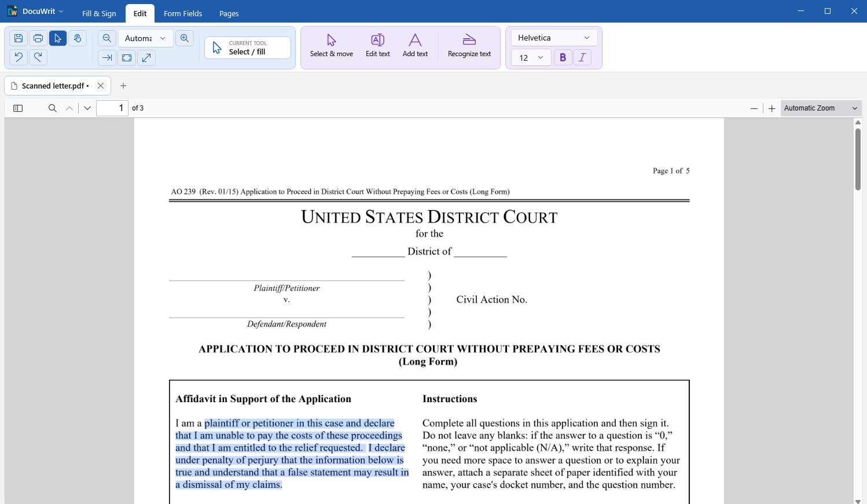Zoom in with the plus magnifier icon

point(185,38)
